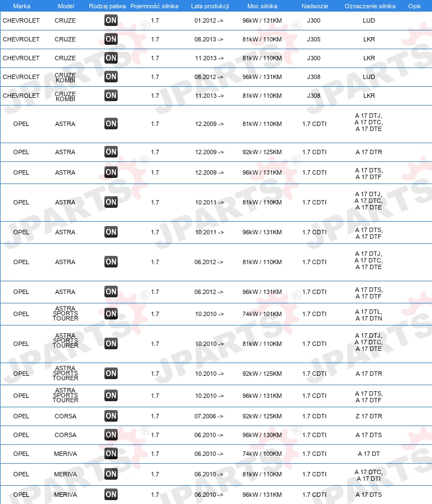Screen dimensions: 432x504
Task: Click the Lata produkcji column header
Action: point(210,6)
